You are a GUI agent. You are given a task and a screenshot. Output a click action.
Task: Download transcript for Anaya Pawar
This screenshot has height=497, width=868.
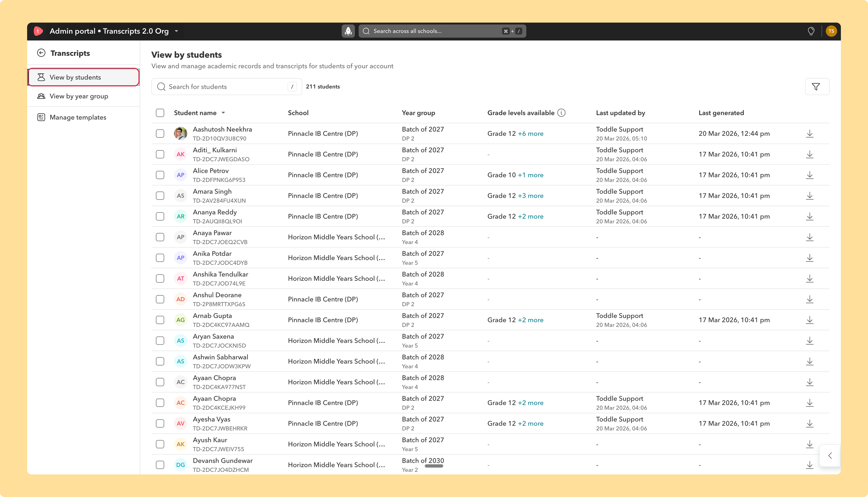pyautogui.click(x=810, y=237)
